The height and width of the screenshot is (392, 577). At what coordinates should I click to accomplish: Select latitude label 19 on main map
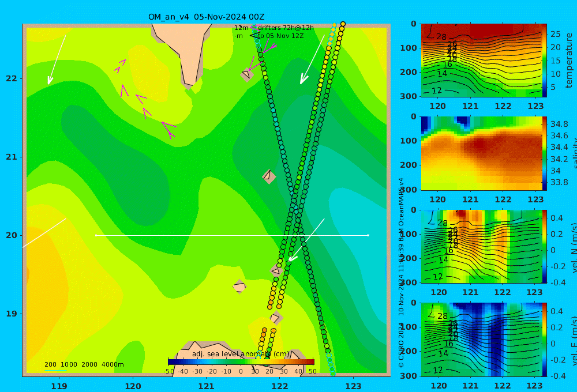[x=12, y=314]
